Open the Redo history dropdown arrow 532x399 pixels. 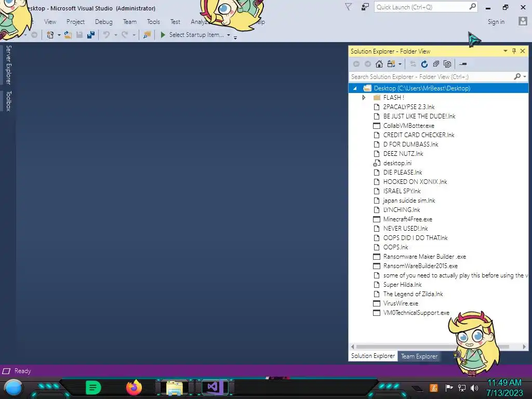click(x=134, y=35)
